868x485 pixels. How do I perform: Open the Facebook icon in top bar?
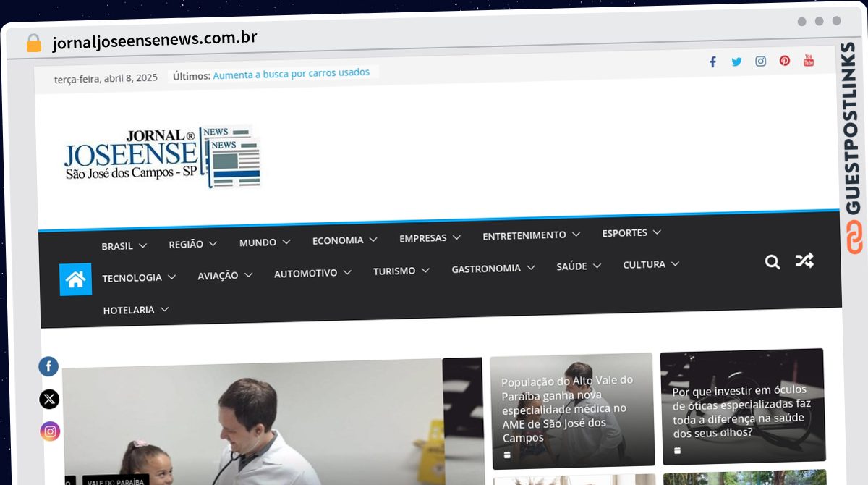[x=712, y=62]
